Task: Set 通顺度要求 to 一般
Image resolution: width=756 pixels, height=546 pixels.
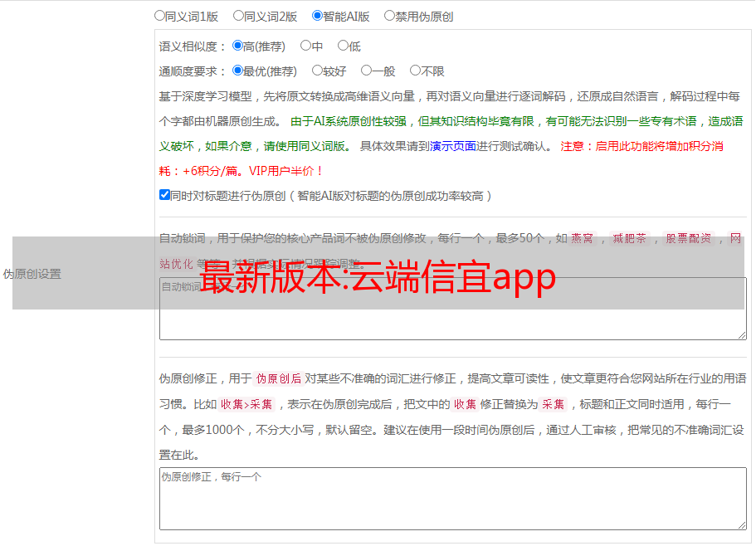Action: (x=366, y=71)
